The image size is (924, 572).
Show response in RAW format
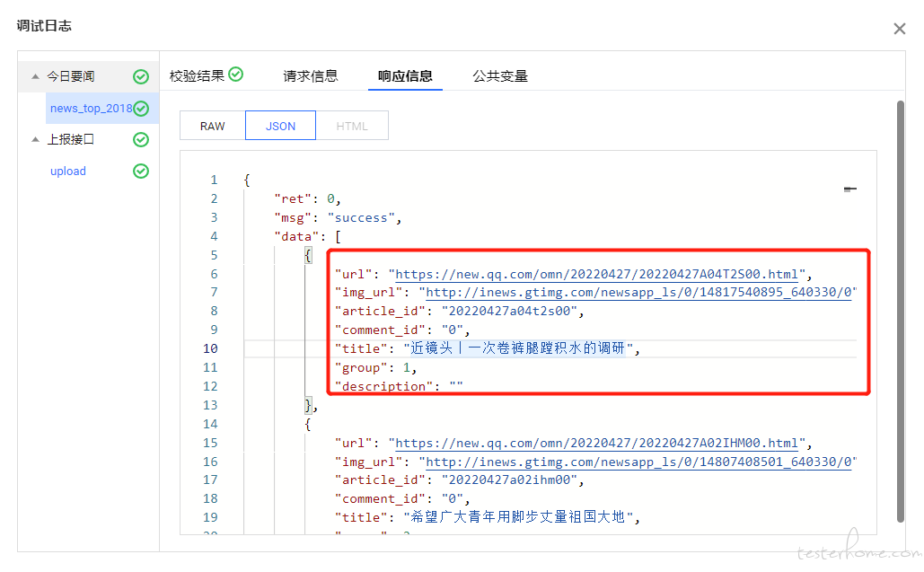213,127
